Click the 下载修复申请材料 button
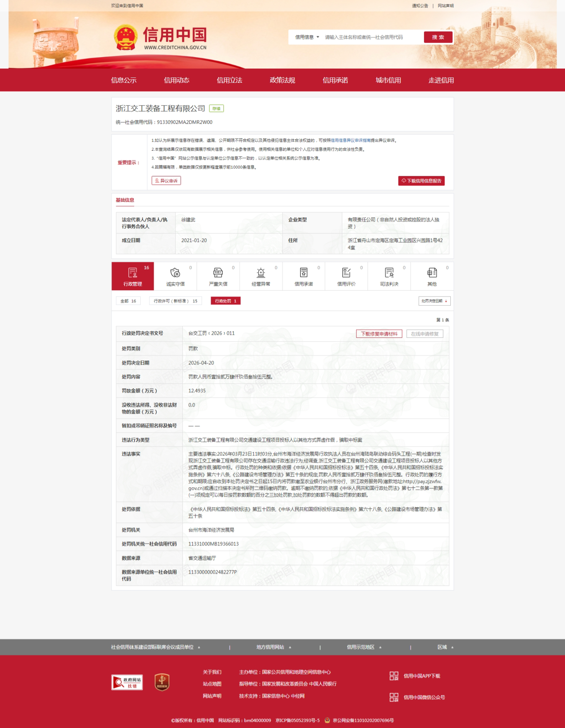 379,334
